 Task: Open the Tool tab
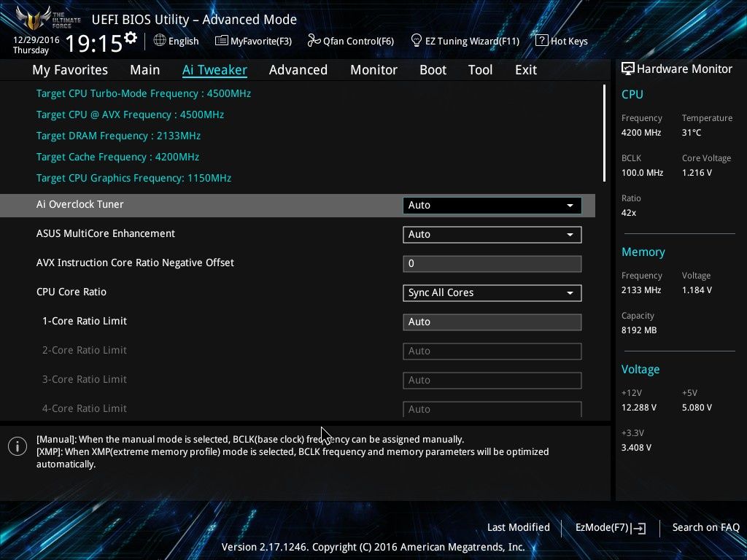click(480, 70)
